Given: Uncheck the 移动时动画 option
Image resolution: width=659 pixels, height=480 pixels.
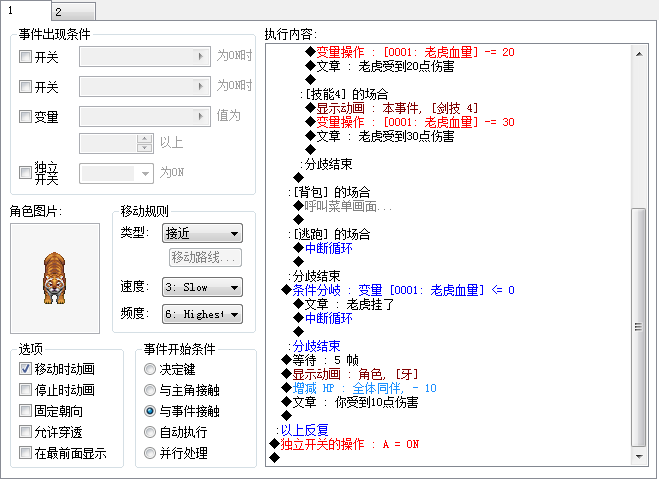Looking at the screenshot, I should click(25, 369).
